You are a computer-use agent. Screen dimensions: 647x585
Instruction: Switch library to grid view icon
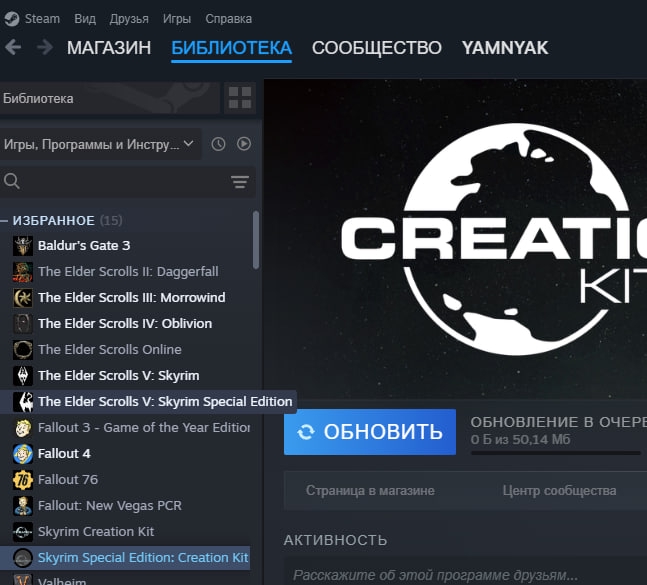tap(240, 98)
